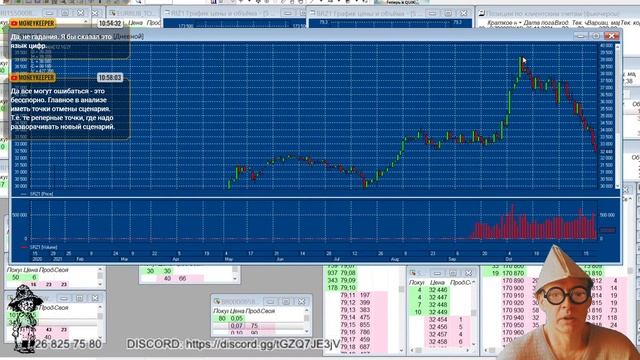
Task: Select ask price 32 454 in order book
Action: point(438,320)
